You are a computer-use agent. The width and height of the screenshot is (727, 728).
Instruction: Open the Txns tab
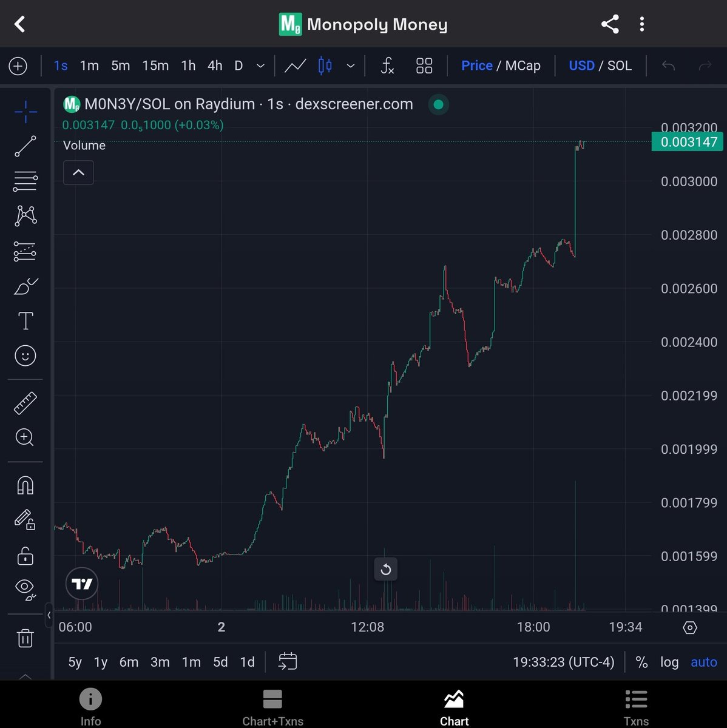click(x=636, y=706)
